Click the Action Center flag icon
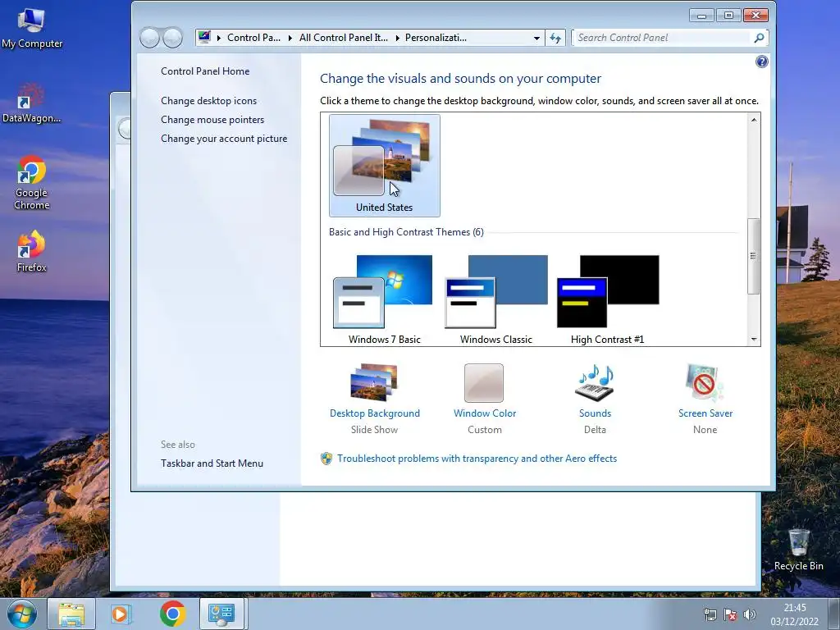The image size is (840, 630). 729,614
